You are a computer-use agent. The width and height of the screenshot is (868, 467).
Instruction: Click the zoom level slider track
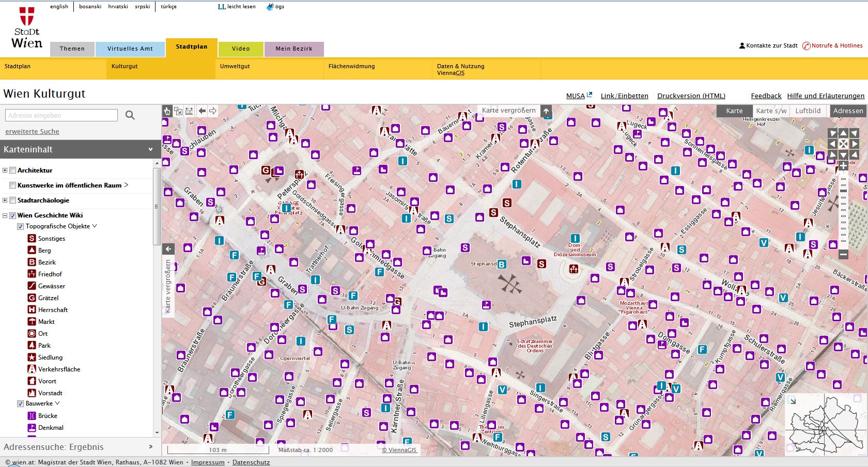843,210
